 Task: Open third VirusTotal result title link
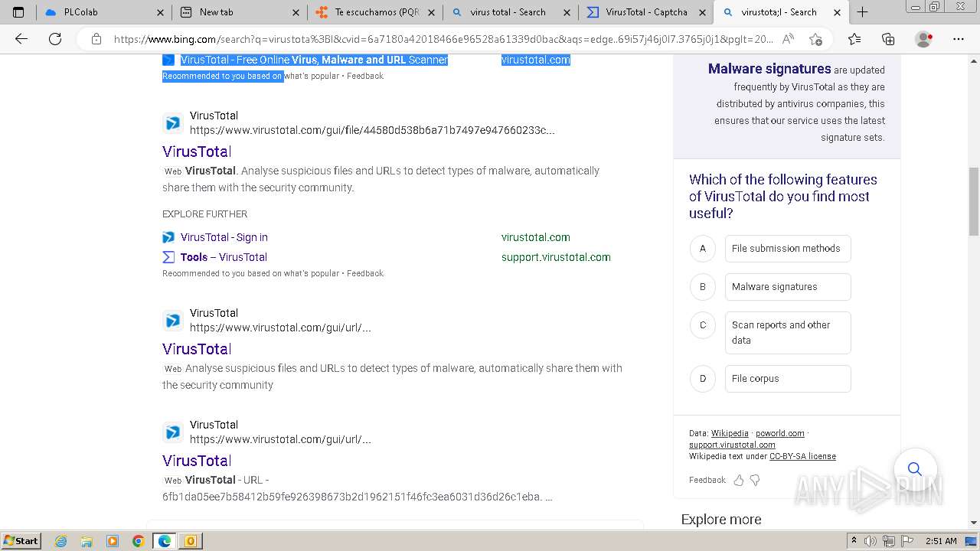(x=197, y=461)
